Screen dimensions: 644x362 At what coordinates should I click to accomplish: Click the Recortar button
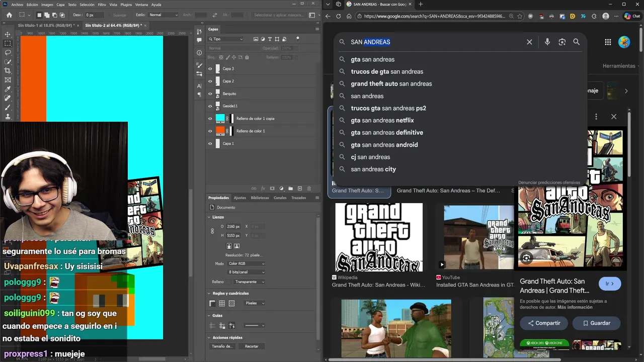click(x=252, y=346)
